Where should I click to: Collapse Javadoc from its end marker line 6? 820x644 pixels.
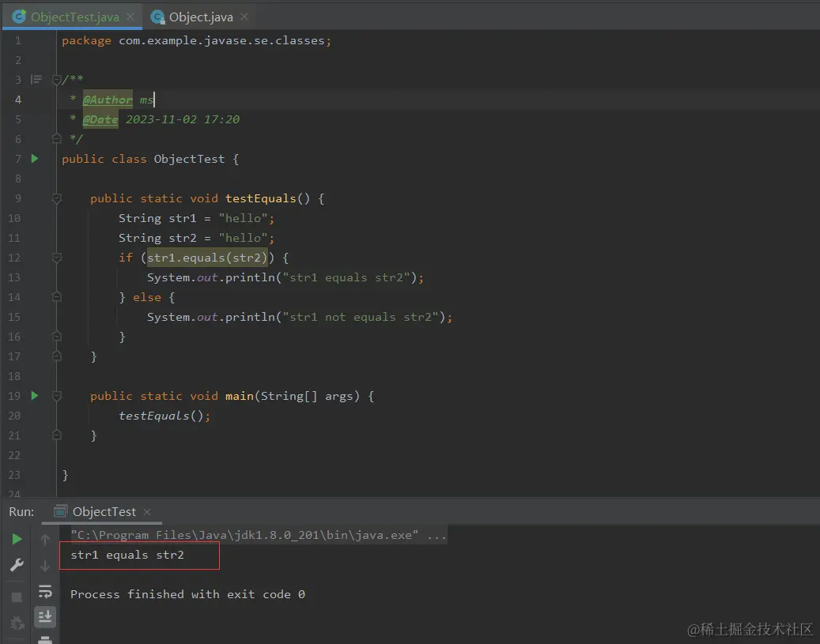(x=56, y=138)
